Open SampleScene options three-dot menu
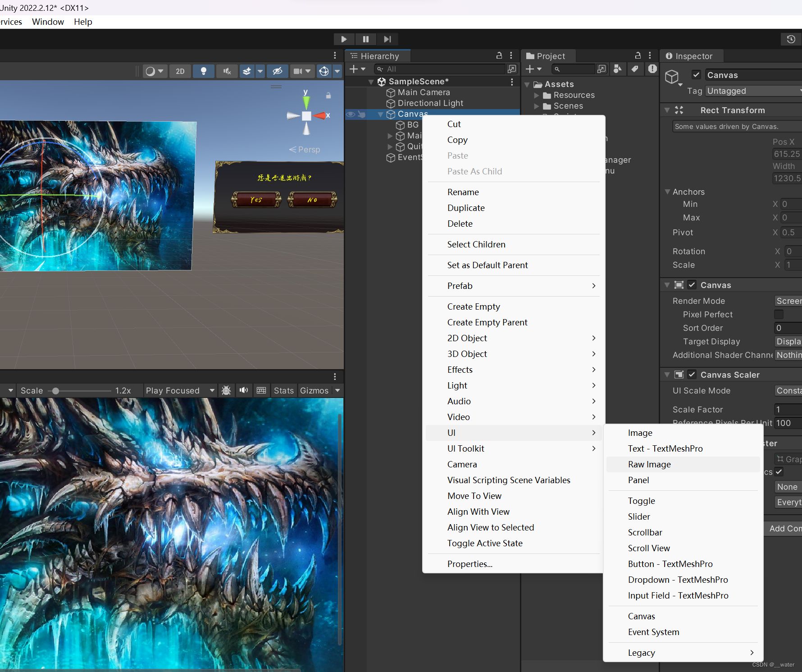 (x=512, y=82)
